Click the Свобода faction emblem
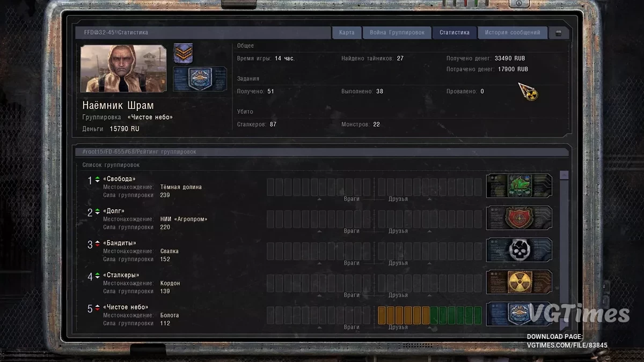The image size is (644, 362). pyautogui.click(x=519, y=186)
